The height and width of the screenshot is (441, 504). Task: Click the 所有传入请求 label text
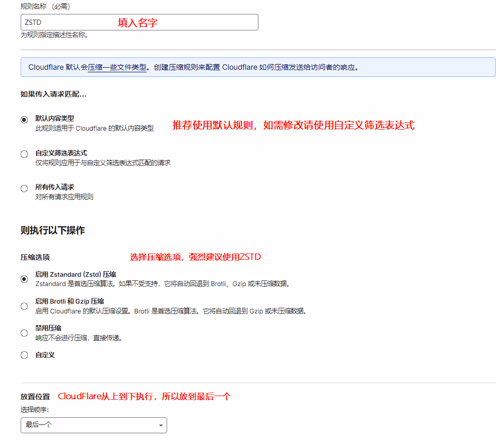55,187
